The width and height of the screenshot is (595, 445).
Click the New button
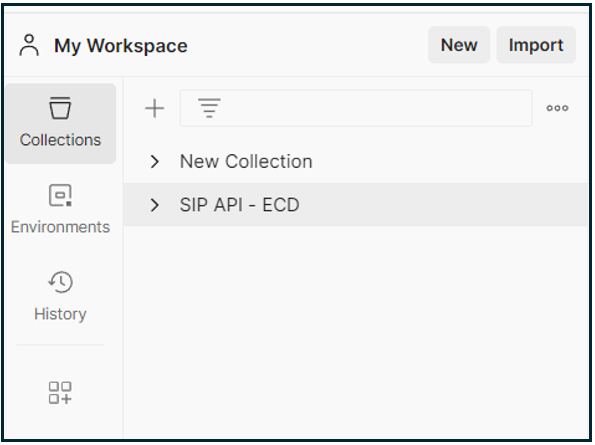pos(459,45)
